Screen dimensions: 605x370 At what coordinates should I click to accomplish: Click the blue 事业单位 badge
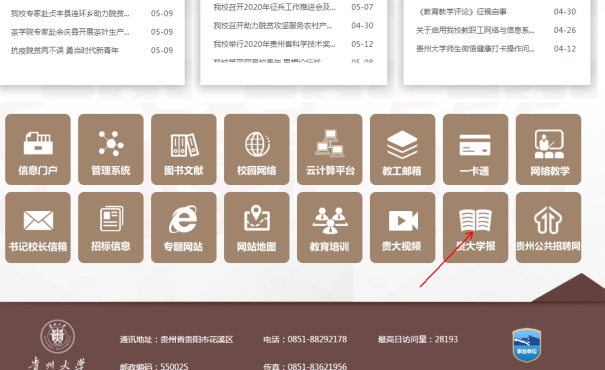527,345
